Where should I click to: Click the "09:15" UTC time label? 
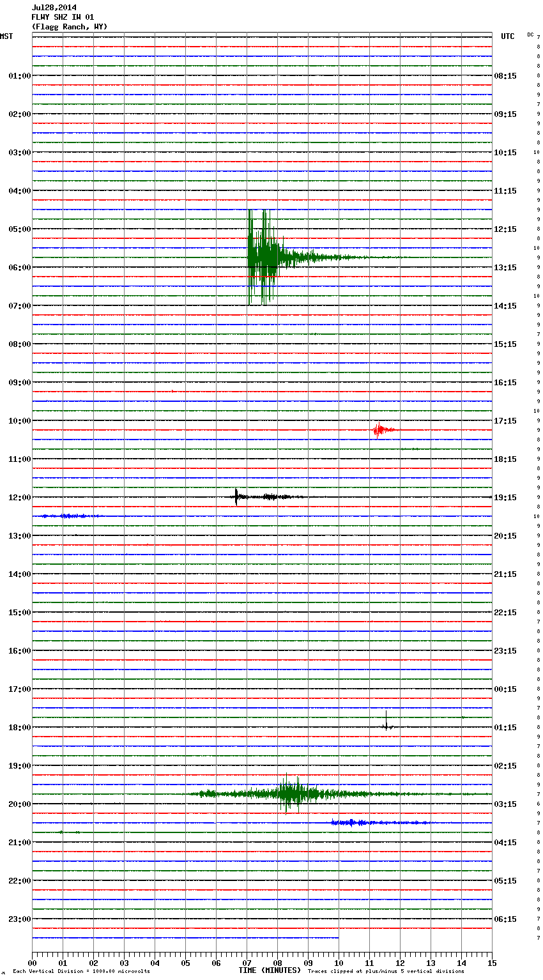click(505, 114)
